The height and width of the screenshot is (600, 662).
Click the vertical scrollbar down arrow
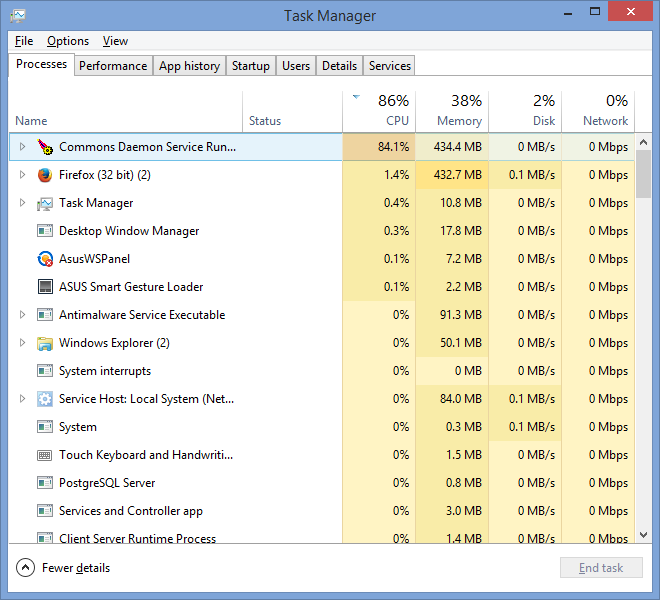click(x=645, y=533)
